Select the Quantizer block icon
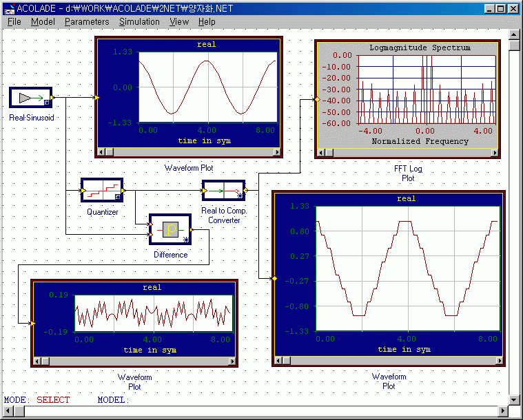Screen dimensions: 523x420 pyautogui.click(x=102, y=190)
